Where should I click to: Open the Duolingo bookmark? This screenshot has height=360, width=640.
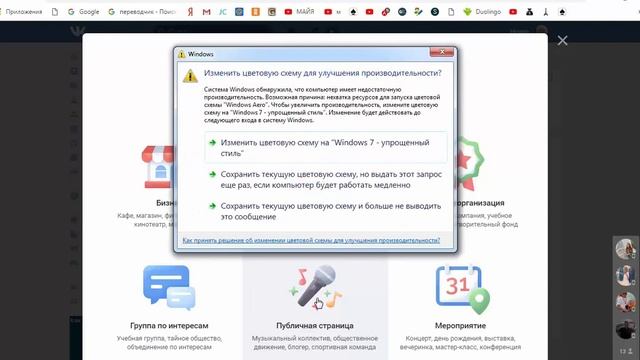coord(482,12)
